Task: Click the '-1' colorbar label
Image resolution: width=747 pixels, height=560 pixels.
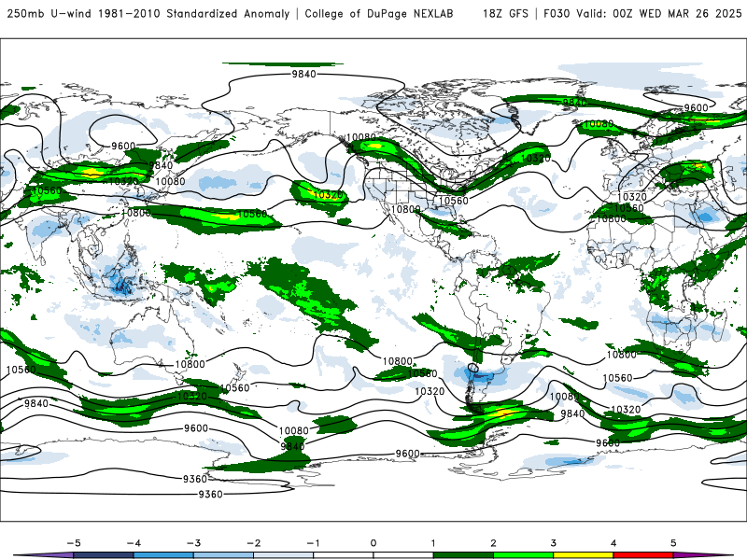Action: tap(313, 543)
